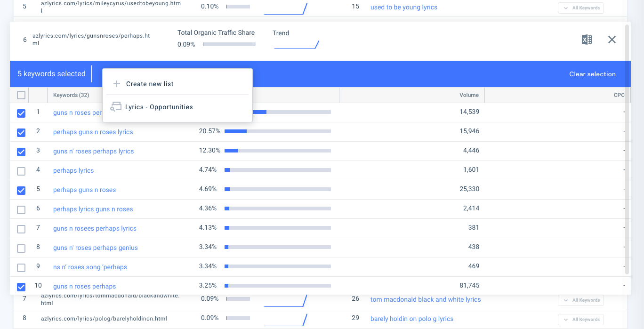The height and width of the screenshot is (329, 644).
Task: Open All Keywords dropdown for used to be young
Action: (581, 8)
